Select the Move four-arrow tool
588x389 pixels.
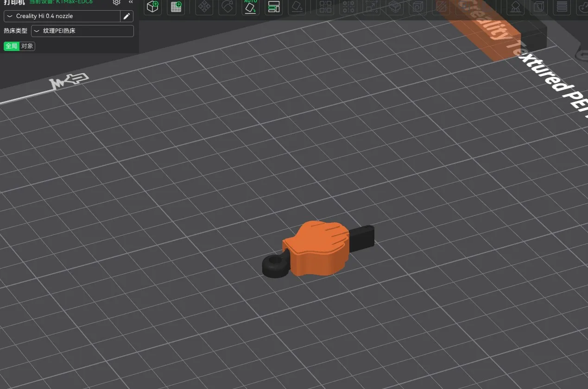(x=203, y=6)
